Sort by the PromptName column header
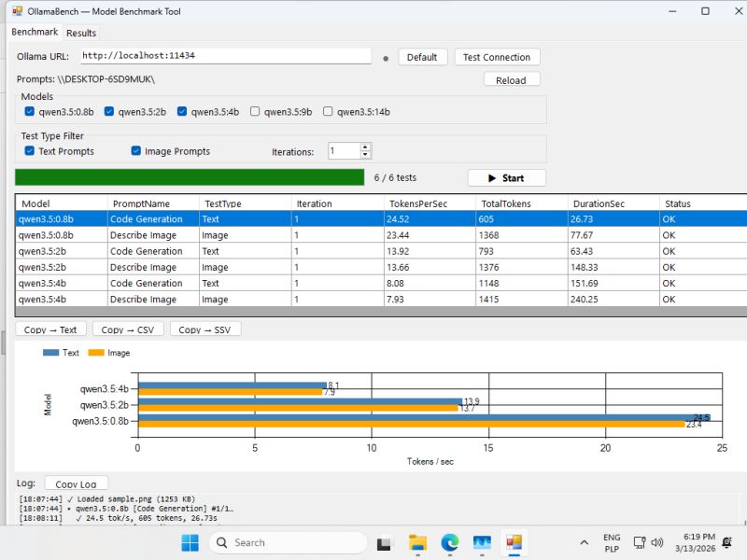Viewport: 747px width, 560px height. 153,203
